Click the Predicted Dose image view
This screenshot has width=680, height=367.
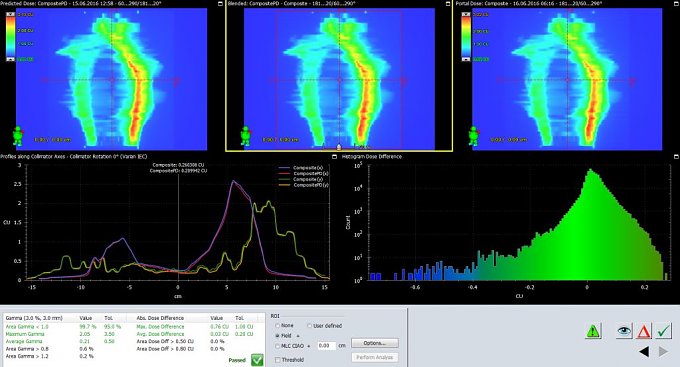pos(111,79)
